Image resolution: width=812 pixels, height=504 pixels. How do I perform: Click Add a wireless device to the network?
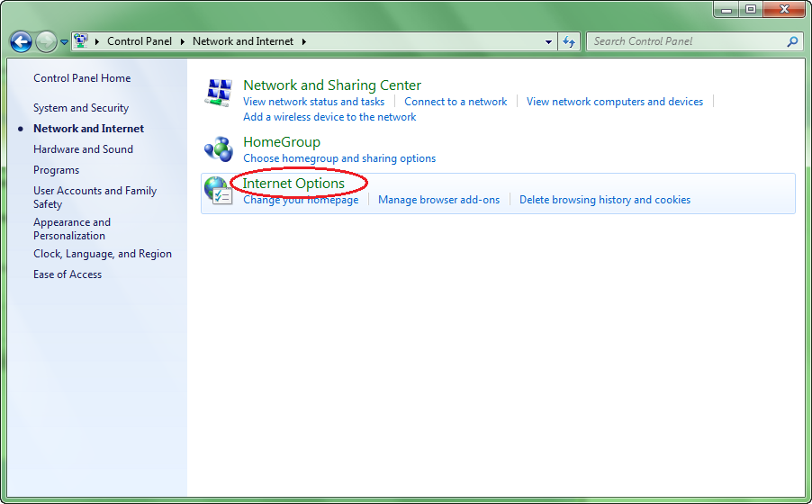point(329,117)
